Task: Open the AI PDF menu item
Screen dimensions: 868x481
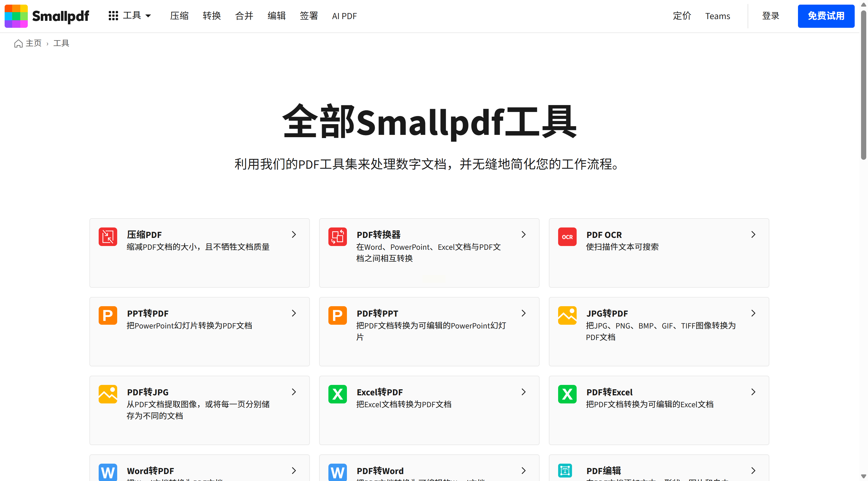Action: (x=344, y=16)
